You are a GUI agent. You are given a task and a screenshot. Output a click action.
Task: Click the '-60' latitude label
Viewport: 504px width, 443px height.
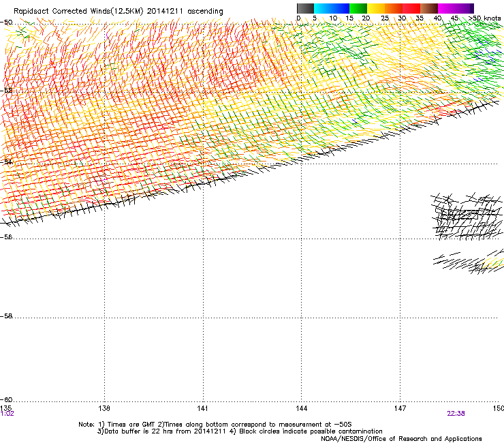6,400
